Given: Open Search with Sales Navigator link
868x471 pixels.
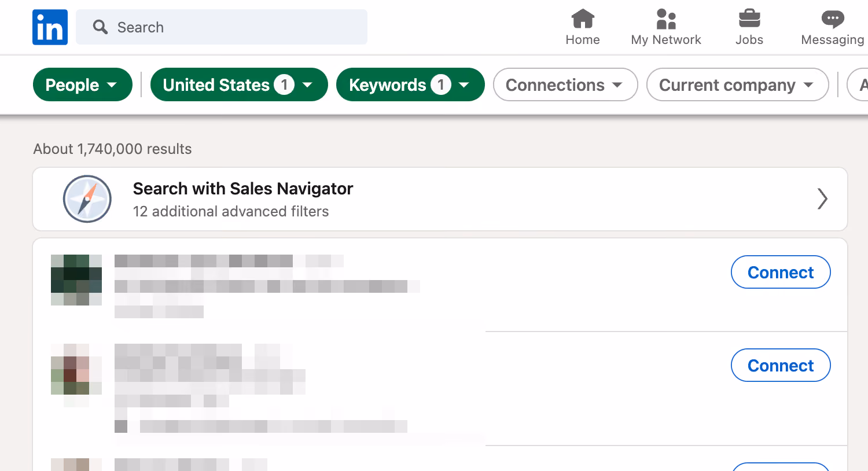Looking at the screenshot, I should (243, 189).
